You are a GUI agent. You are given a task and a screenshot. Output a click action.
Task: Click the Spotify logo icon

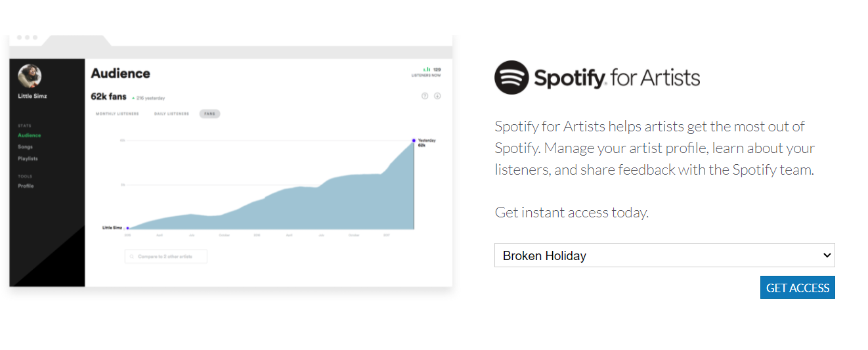pos(511,77)
